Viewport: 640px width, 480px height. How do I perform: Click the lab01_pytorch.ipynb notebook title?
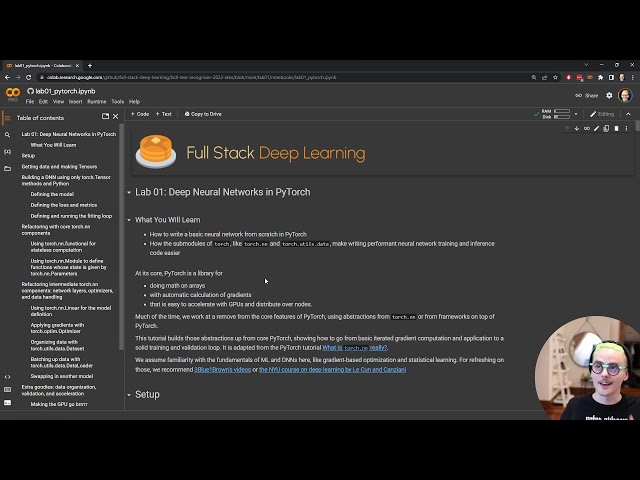click(x=65, y=91)
